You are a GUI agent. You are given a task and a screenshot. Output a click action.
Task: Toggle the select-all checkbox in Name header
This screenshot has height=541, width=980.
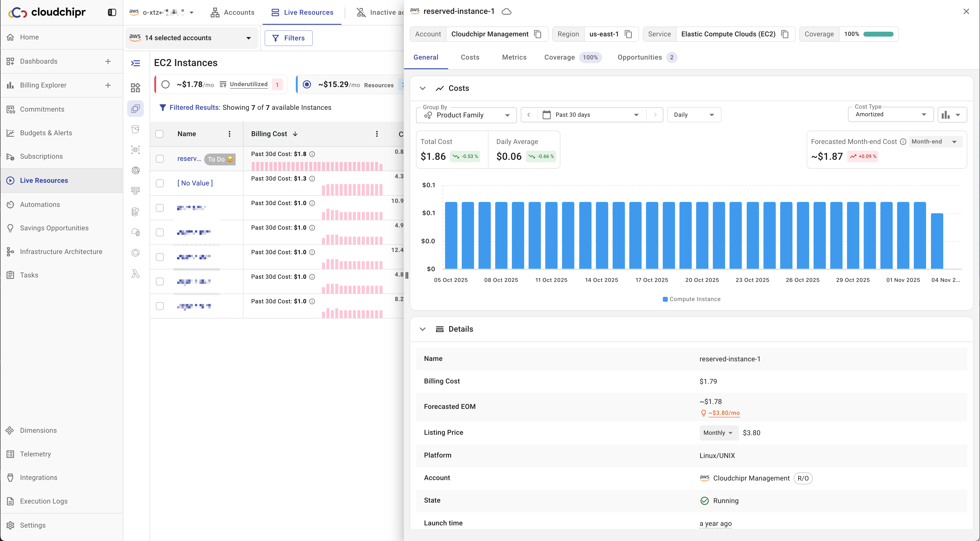pyautogui.click(x=160, y=134)
